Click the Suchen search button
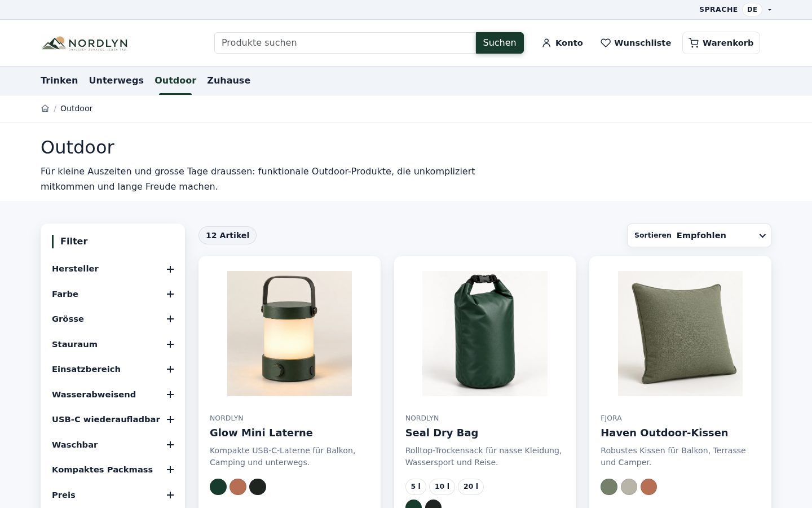The width and height of the screenshot is (812, 508). pyautogui.click(x=500, y=43)
